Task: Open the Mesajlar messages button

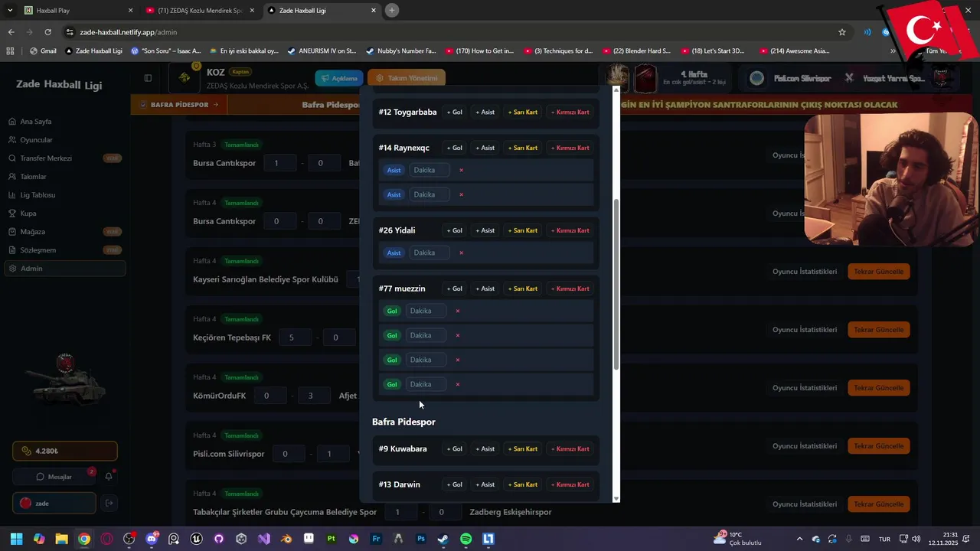Action: [x=54, y=477]
